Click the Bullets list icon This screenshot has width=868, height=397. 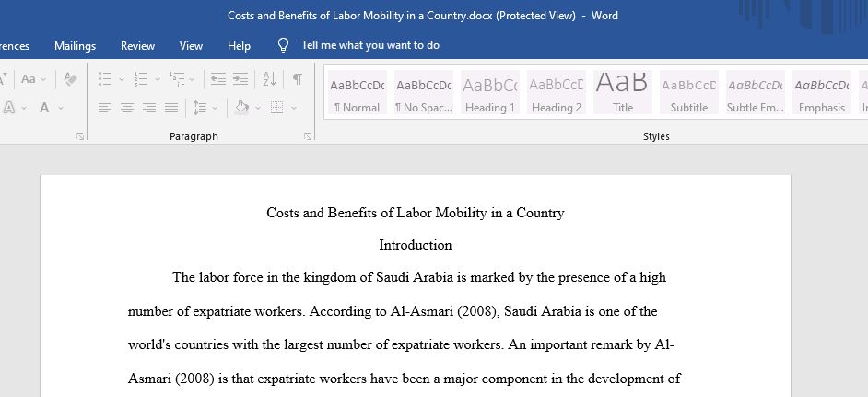(105, 79)
